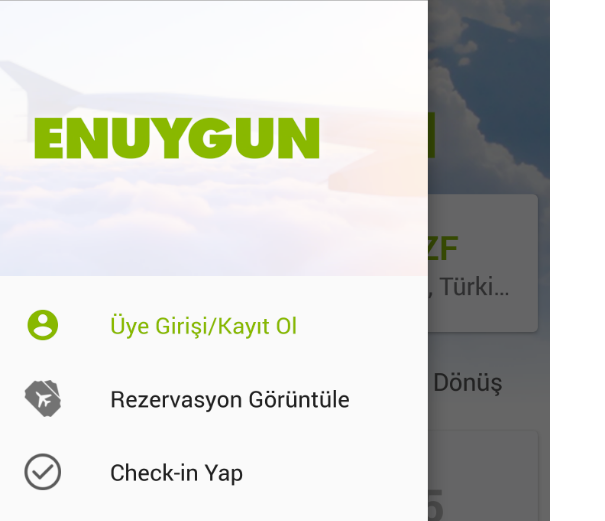Tap the dimmed return date card below Dönüş

point(483,475)
